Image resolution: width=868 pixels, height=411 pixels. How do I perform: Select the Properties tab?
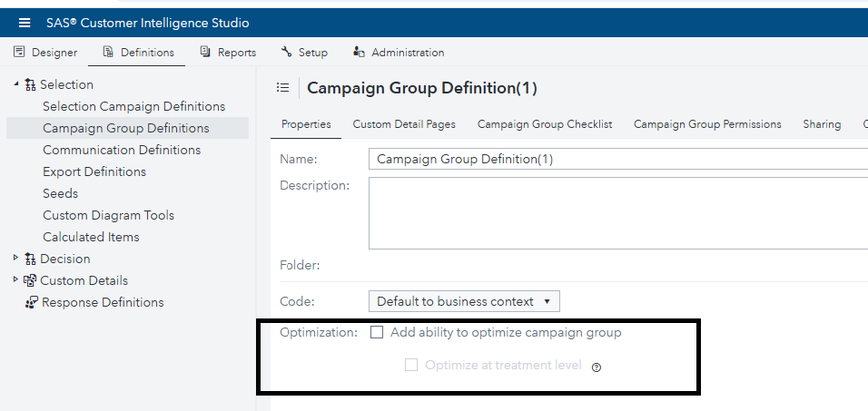coord(306,124)
